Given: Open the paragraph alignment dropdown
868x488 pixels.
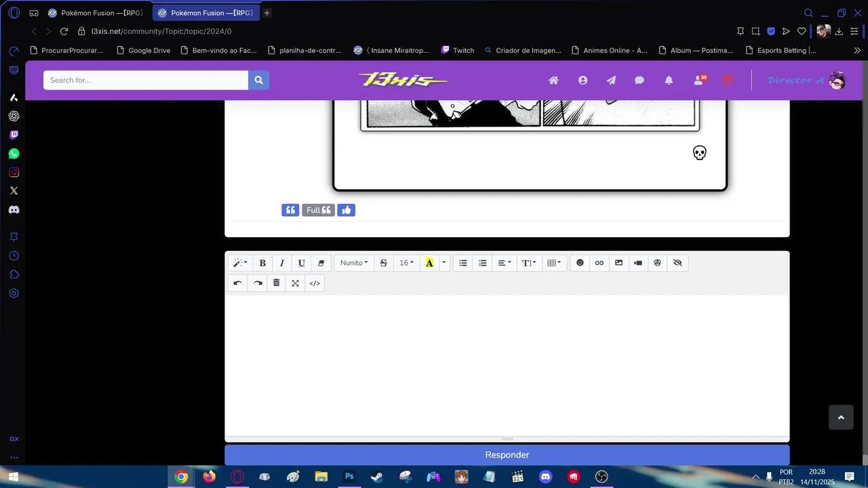Looking at the screenshot, I should click(505, 263).
